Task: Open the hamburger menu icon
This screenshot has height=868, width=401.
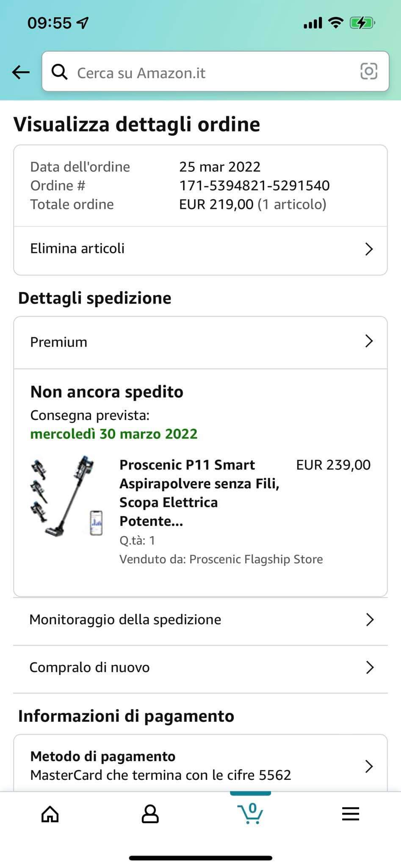Action: tap(350, 814)
